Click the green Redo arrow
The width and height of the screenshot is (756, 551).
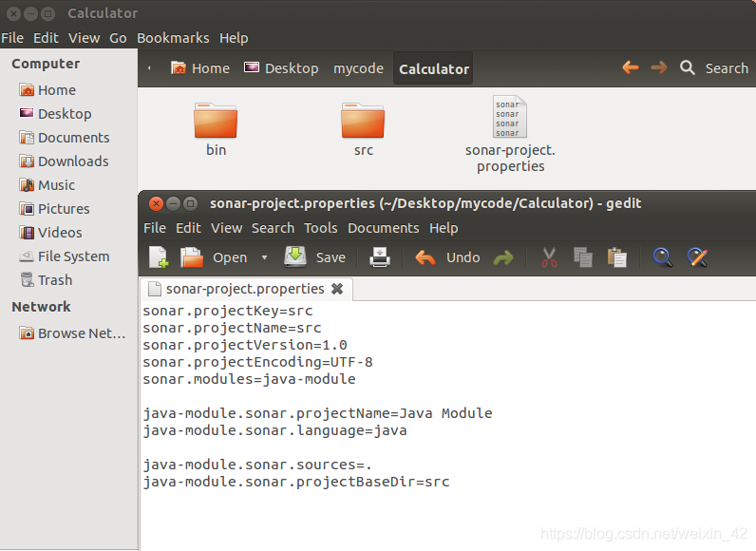tap(503, 257)
